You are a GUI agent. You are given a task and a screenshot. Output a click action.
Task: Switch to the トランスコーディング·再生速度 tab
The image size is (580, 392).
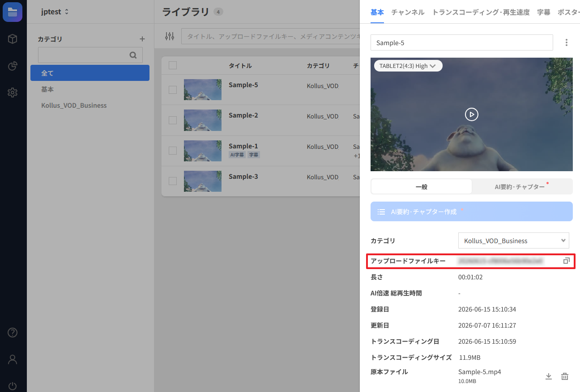click(481, 12)
